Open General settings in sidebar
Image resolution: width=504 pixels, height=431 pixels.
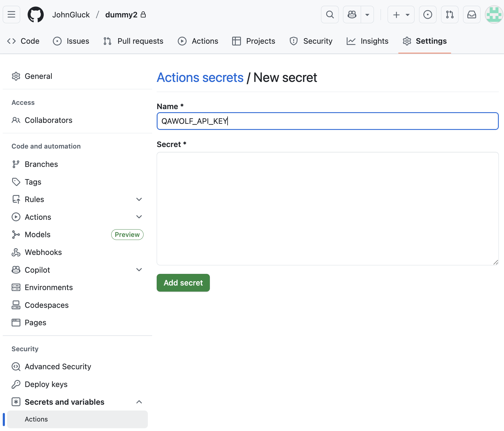click(77, 76)
